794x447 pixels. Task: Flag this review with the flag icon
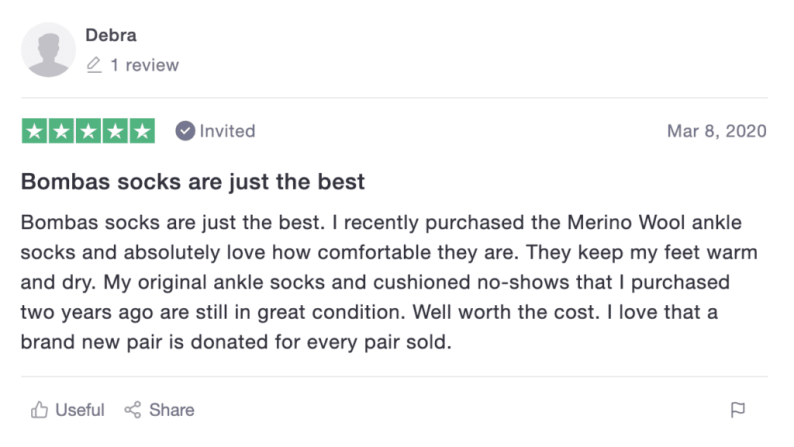pyautogui.click(x=738, y=410)
